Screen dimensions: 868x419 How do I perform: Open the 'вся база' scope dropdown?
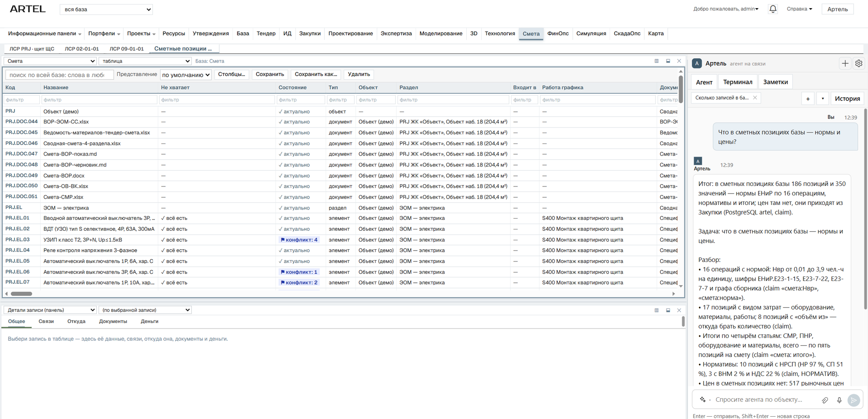[x=106, y=9]
